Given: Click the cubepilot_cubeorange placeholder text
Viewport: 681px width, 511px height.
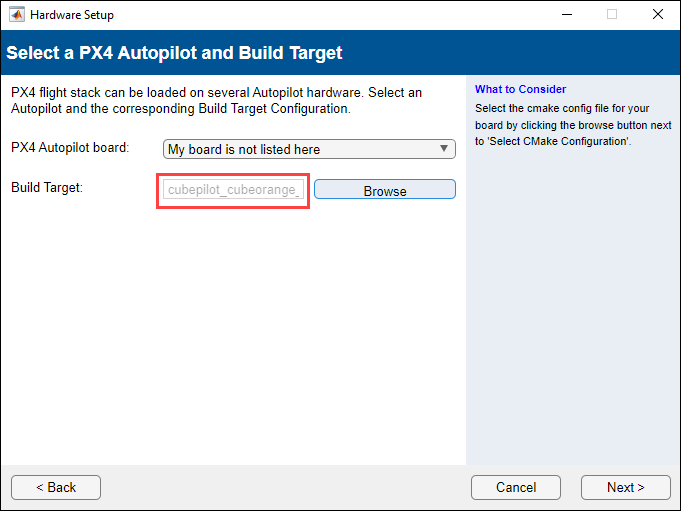Looking at the screenshot, I should click(233, 190).
